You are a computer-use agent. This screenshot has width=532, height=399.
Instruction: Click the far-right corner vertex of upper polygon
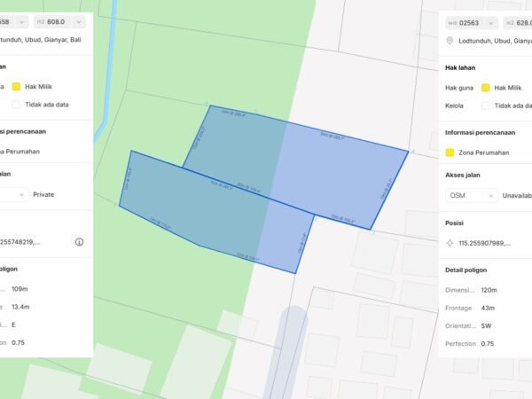click(408, 150)
